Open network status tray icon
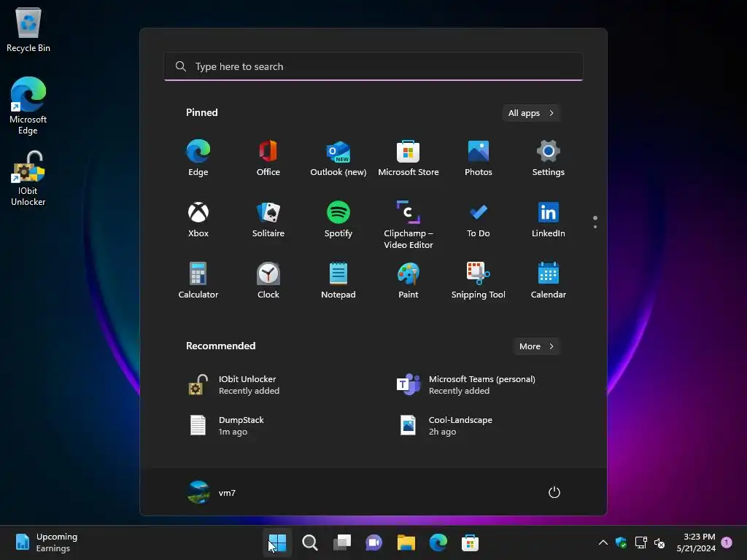Screen dimensions: 747x560 640,542
